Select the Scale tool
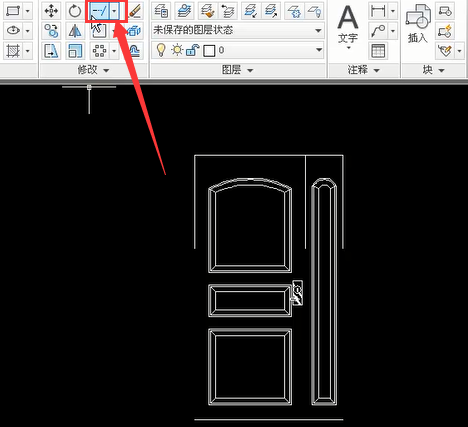Viewport: 468px width, 427px height. pos(75,51)
